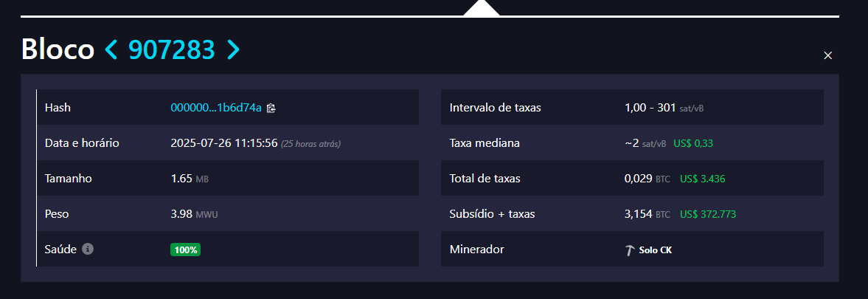Image resolution: width=868 pixels, height=299 pixels.
Task: Close the block details panel
Action: point(827,55)
